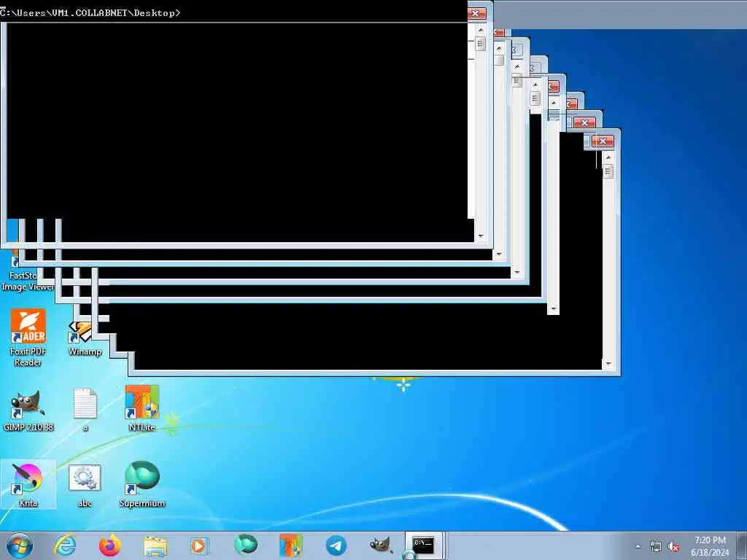
Task: Click scroll-up arrow in front-most Command Prompt
Action: click(x=481, y=30)
